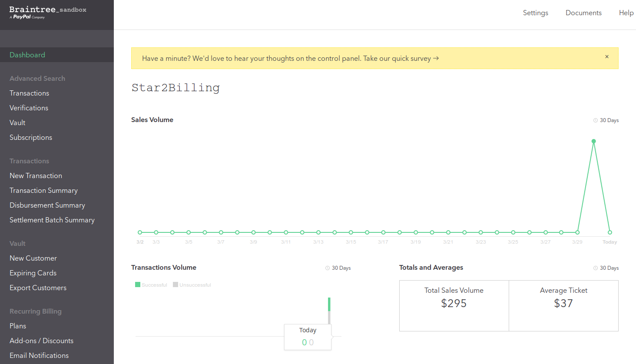The height and width of the screenshot is (364, 636).
Task: Open Add-ons / Discounts
Action: click(x=41, y=341)
